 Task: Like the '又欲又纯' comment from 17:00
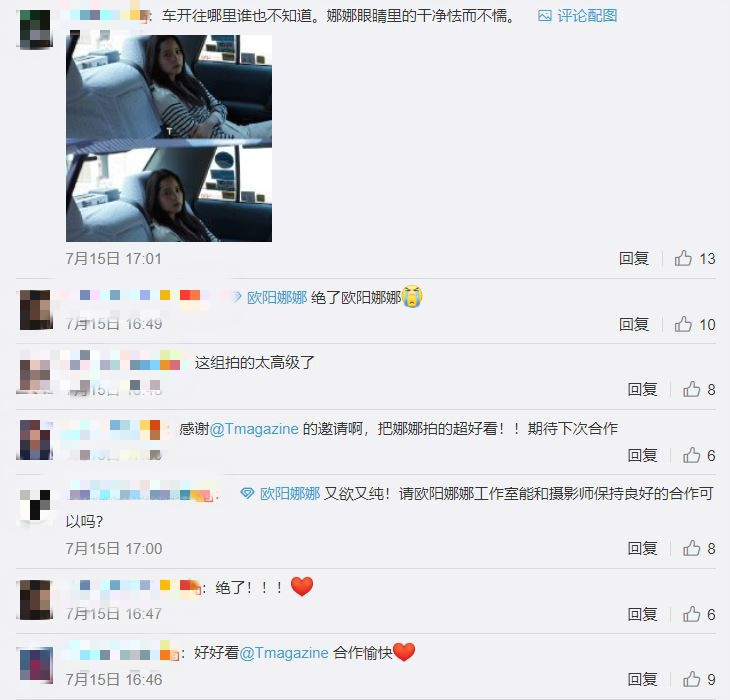pos(691,548)
